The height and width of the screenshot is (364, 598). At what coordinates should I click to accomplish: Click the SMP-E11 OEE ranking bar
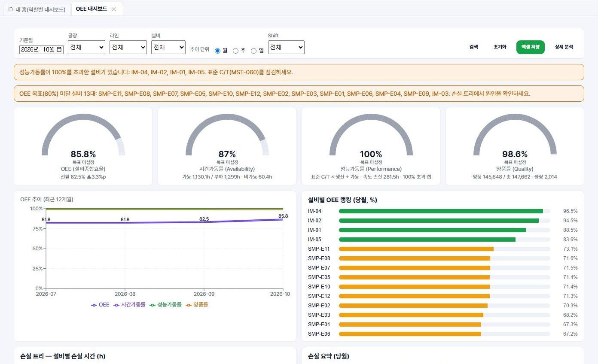(x=416, y=249)
